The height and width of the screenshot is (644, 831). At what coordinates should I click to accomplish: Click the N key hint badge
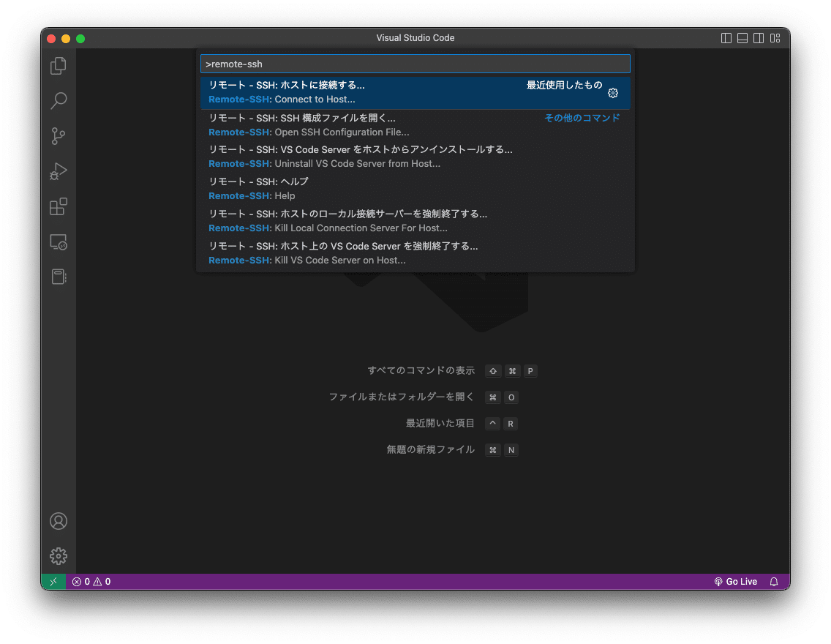(511, 450)
